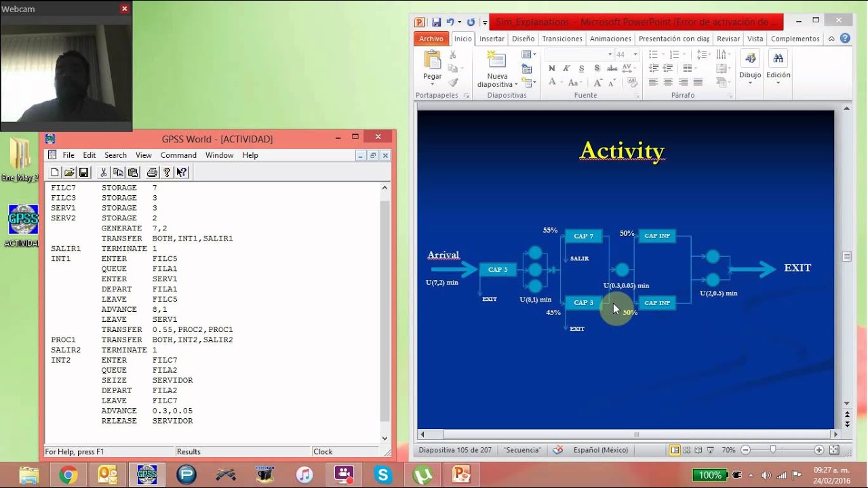
Task: Save the presentation from PowerPoint quick access toolbar
Action: click(x=437, y=22)
